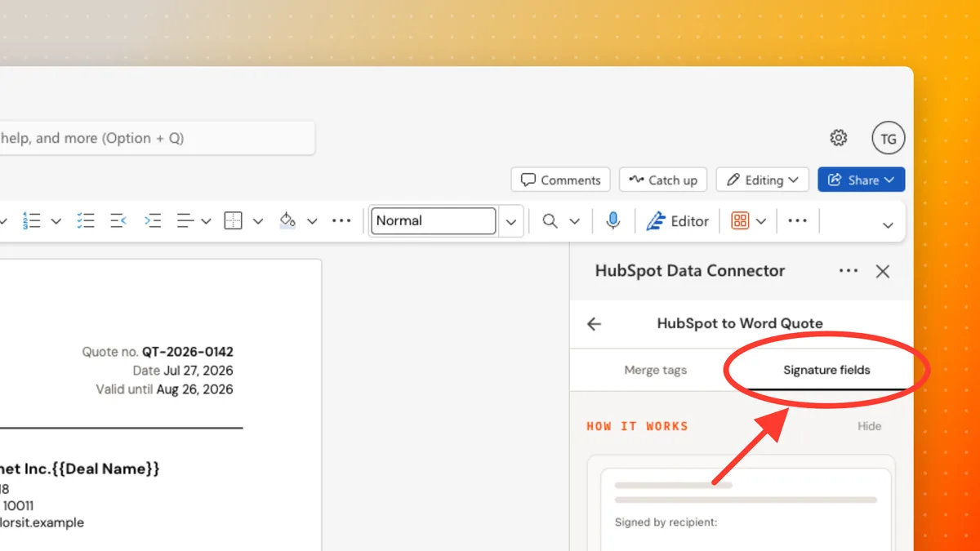Switch to the Merge tags tab
This screenshot has height=551, width=980.
(656, 370)
